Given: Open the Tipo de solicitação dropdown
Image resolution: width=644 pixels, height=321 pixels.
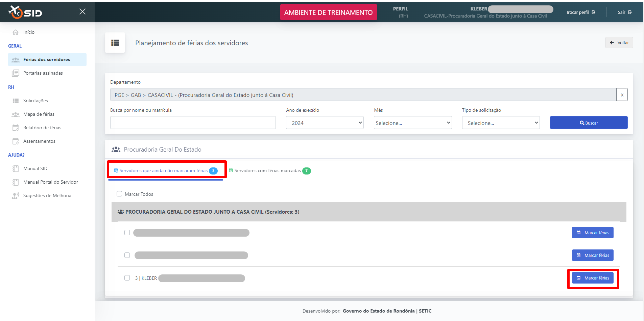Looking at the screenshot, I should 500,123.
